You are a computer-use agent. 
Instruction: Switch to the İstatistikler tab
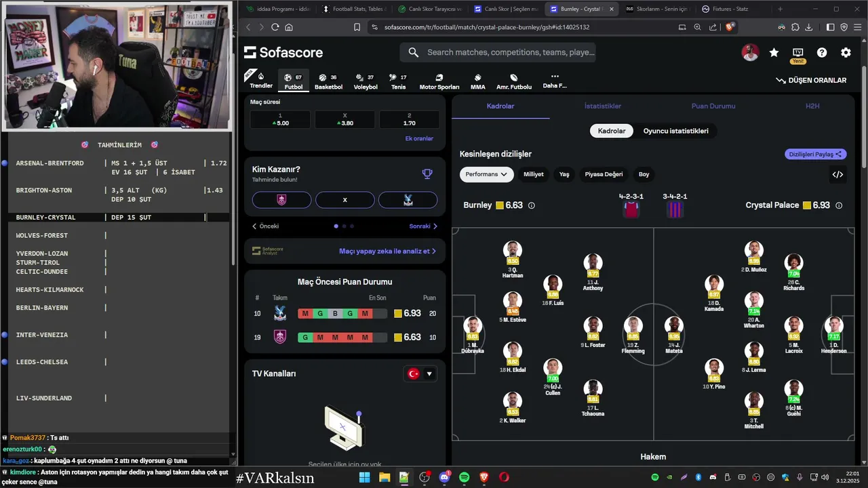point(602,106)
